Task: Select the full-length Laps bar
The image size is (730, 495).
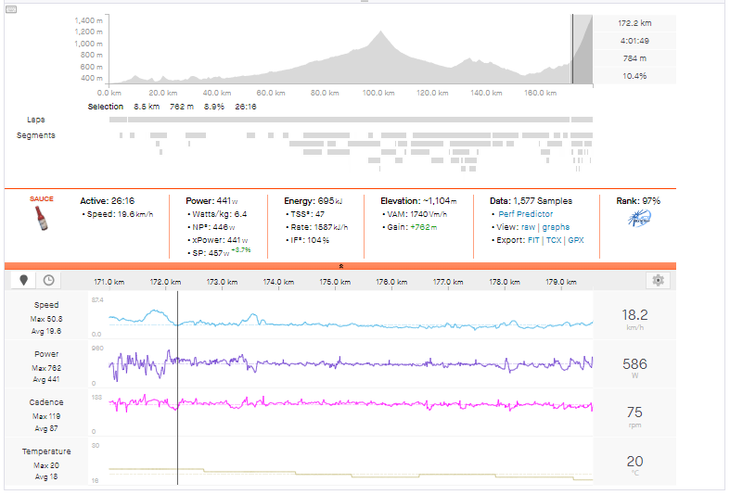Action: click(x=350, y=119)
